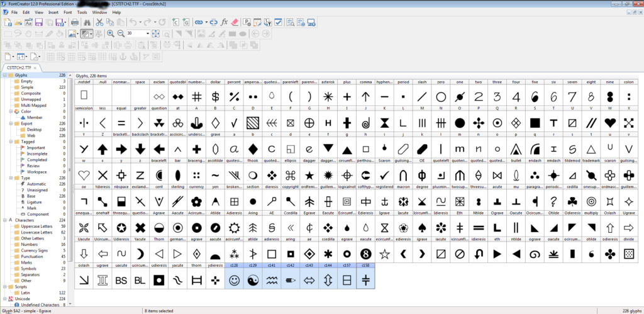The width and height of the screenshot is (644, 314).
Task: Select Uppercase Letters category in tree
Action: [x=36, y=227]
